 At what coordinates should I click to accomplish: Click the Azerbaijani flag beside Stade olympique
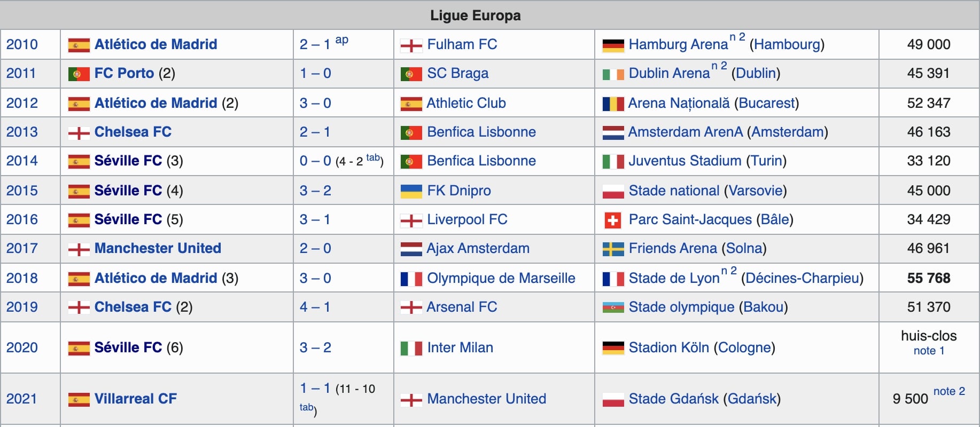pyautogui.click(x=613, y=307)
